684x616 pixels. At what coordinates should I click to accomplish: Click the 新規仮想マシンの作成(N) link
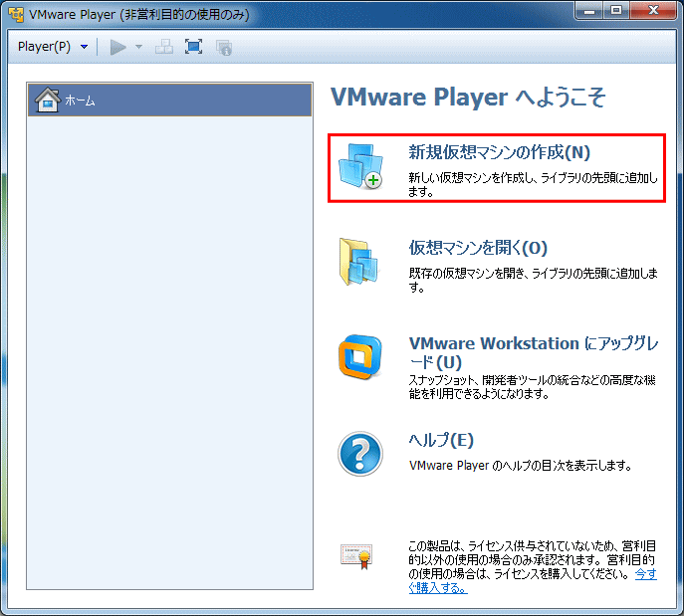500,152
